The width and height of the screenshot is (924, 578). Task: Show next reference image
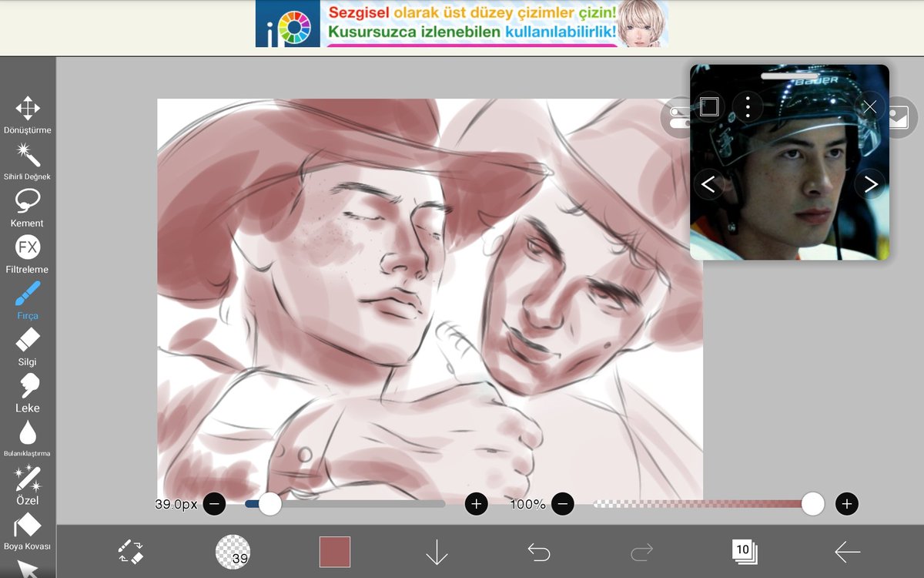871,184
